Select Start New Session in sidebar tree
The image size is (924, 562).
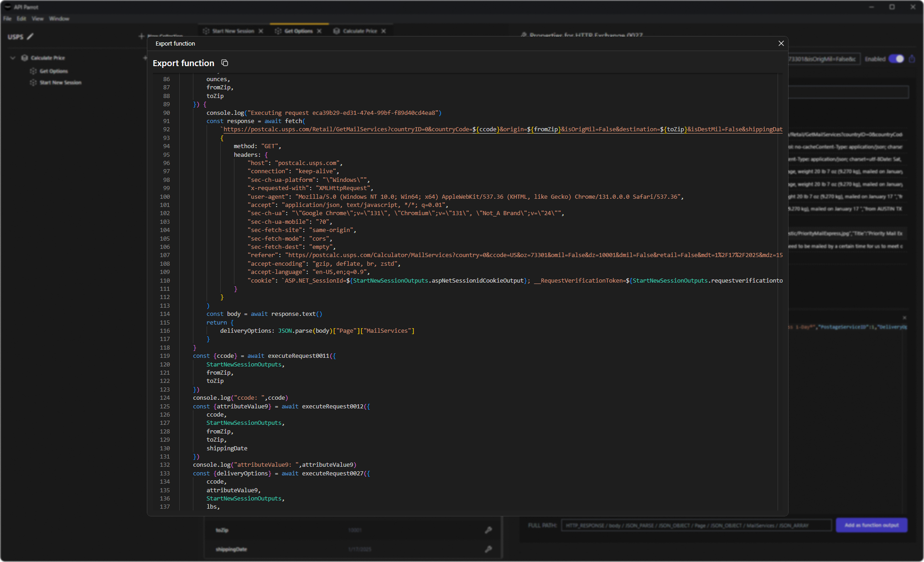[x=61, y=82]
